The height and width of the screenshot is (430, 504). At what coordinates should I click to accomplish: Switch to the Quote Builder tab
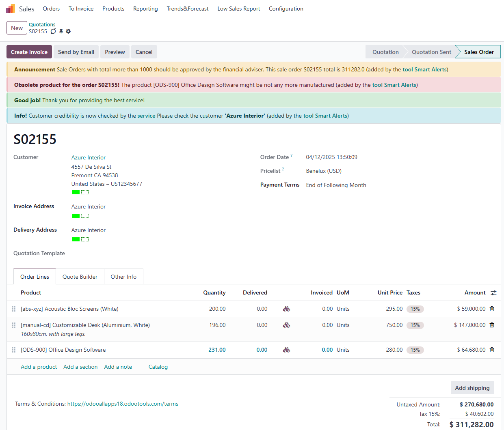pos(80,277)
